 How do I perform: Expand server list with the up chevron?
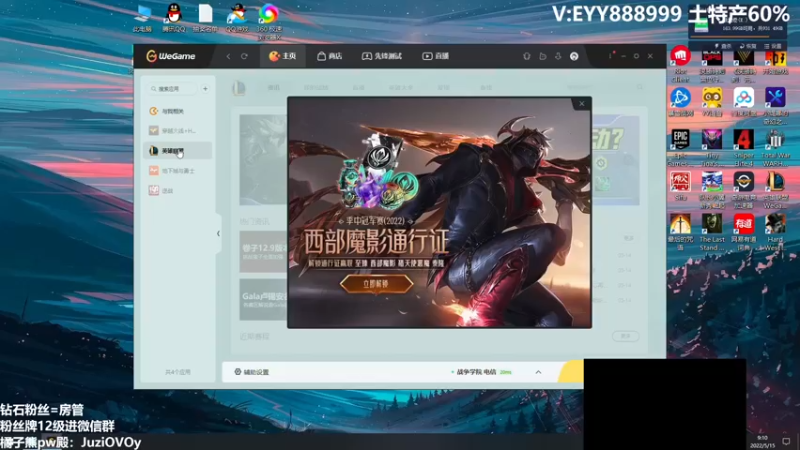click(x=538, y=372)
